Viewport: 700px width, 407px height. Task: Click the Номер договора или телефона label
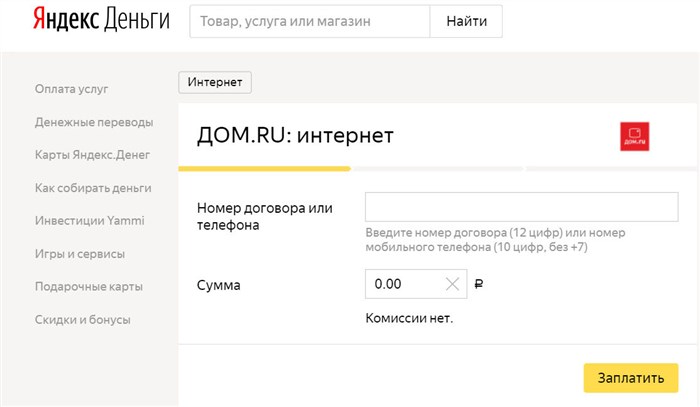[x=265, y=216]
